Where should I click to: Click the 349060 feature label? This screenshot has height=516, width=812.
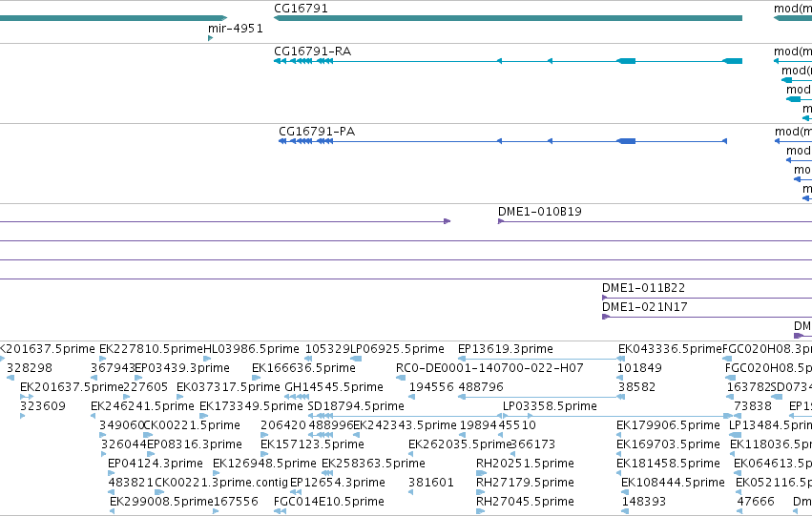(x=122, y=425)
